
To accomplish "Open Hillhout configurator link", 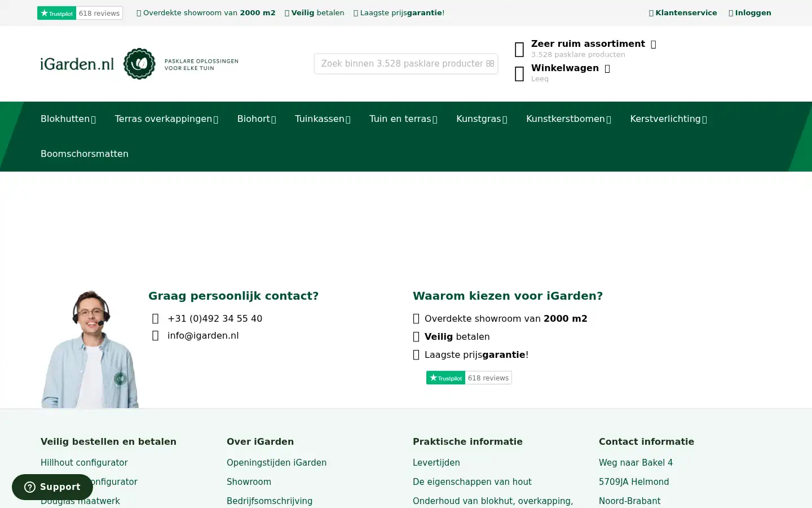I will [x=84, y=463].
